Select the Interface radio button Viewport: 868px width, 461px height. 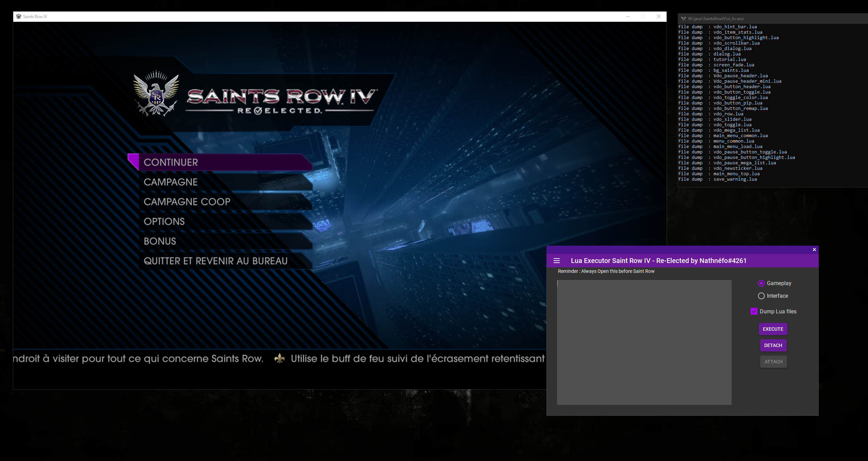(761, 296)
